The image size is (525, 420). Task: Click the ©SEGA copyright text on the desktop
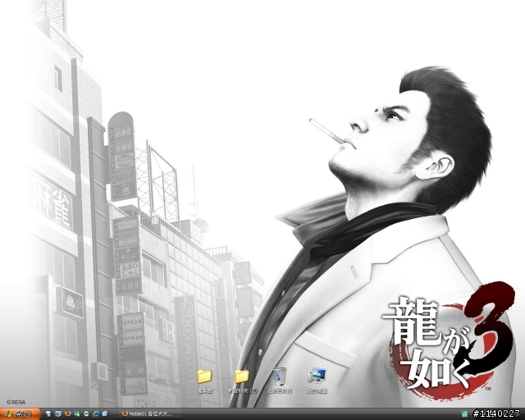(16, 402)
